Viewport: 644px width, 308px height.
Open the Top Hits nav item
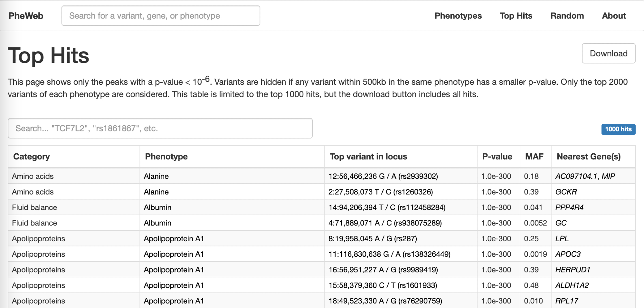(x=516, y=16)
